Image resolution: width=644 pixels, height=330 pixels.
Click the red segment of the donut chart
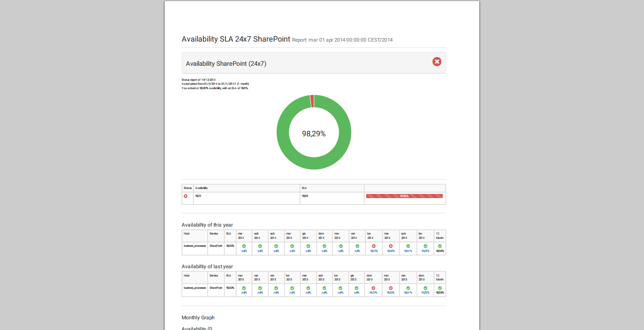pyautogui.click(x=312, y=101)
